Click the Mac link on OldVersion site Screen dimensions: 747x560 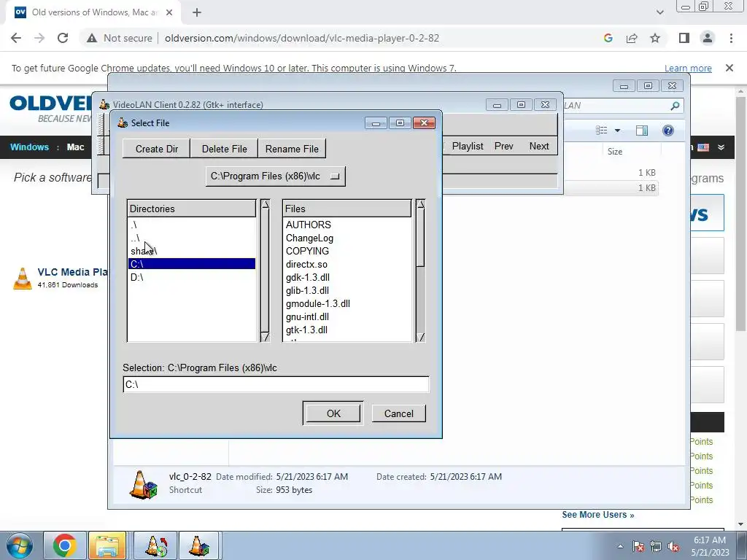point(75,147)
